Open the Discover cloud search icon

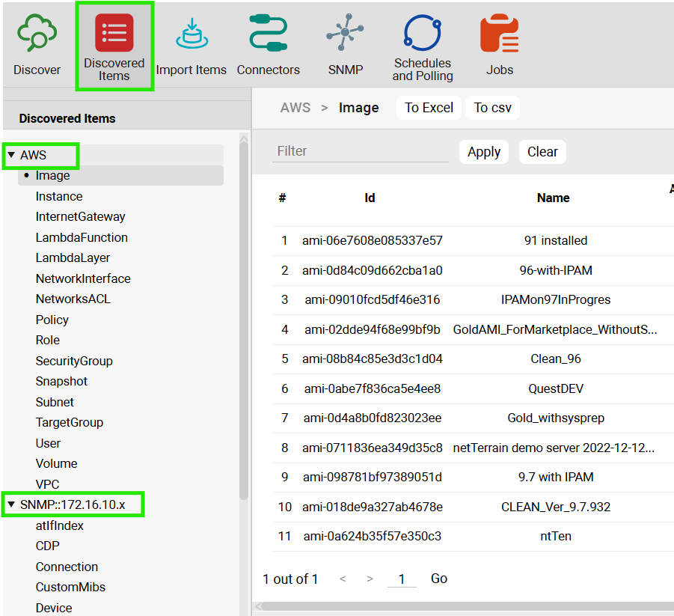pyautogui.click(x=37, y=34)
